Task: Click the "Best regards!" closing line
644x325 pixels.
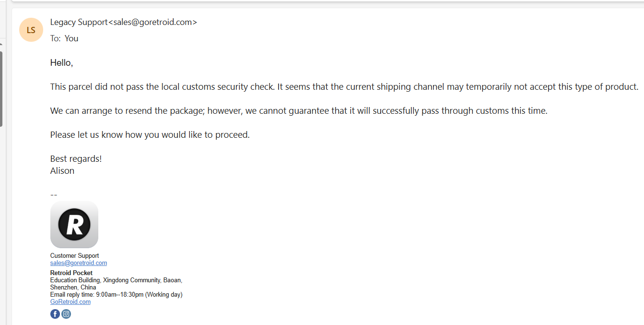Action: (x=76, y=159)
